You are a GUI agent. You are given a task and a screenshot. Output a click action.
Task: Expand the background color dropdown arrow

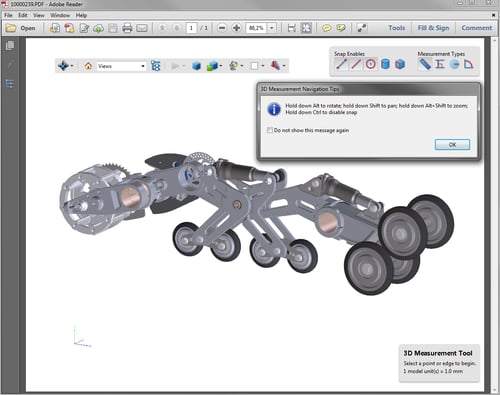pyautogui.click(x=263, y=66)
